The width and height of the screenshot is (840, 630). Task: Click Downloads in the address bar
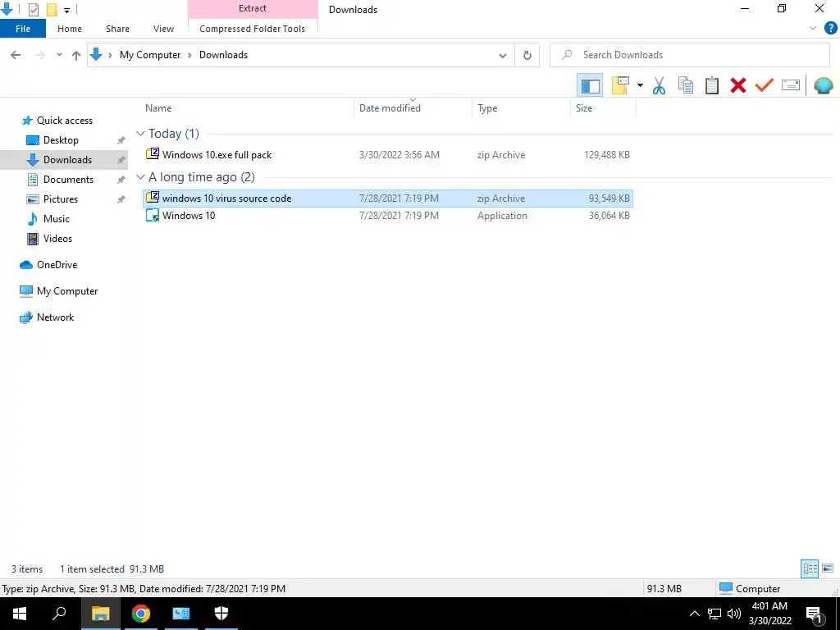coord(223,55)
